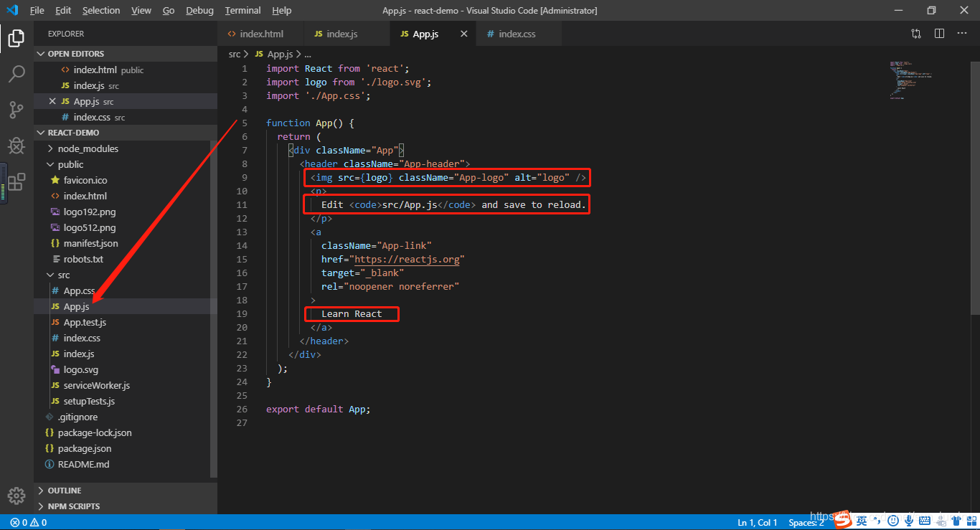Screen dimensions: 980x530
Task: Open the Extensions view in activity bar
Action: point(17,182)
